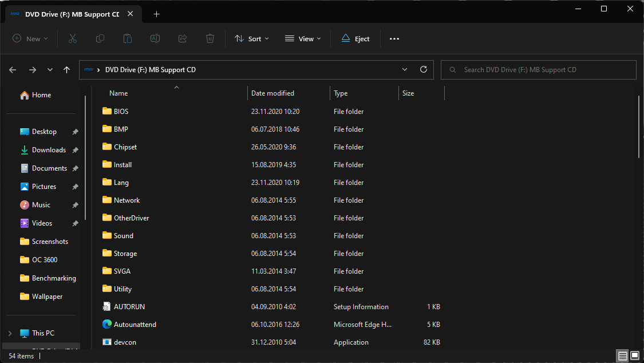Expand This PC in the sidebar
The width and height of the screenshot is (644, 363).
pyautogui.click(x=10, y=333)
